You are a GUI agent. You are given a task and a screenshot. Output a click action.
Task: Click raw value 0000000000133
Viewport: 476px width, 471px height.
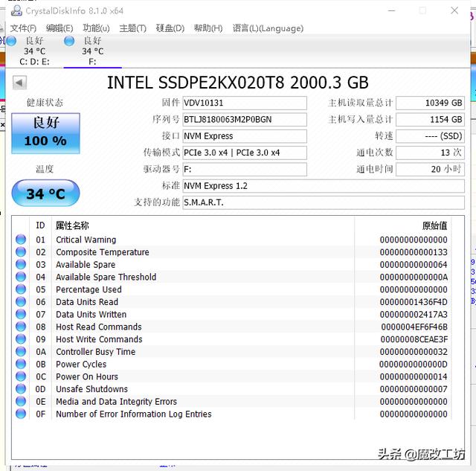[x=414, y=252]
